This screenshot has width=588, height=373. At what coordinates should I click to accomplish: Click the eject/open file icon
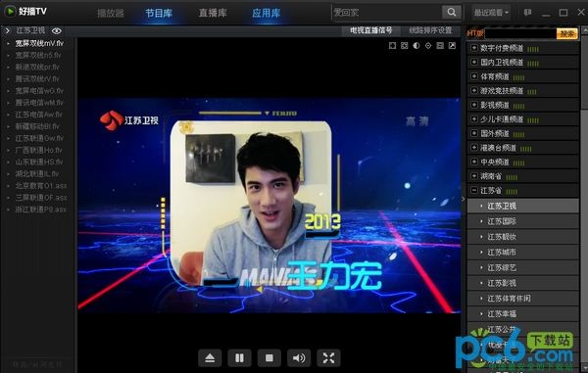(x=210, y=358)
